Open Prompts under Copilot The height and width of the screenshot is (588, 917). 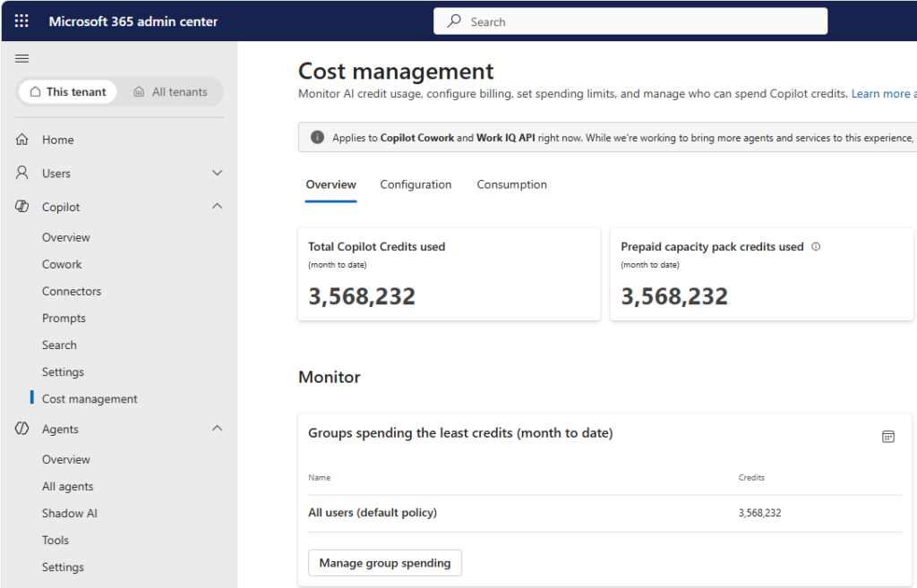pos(64,318)
